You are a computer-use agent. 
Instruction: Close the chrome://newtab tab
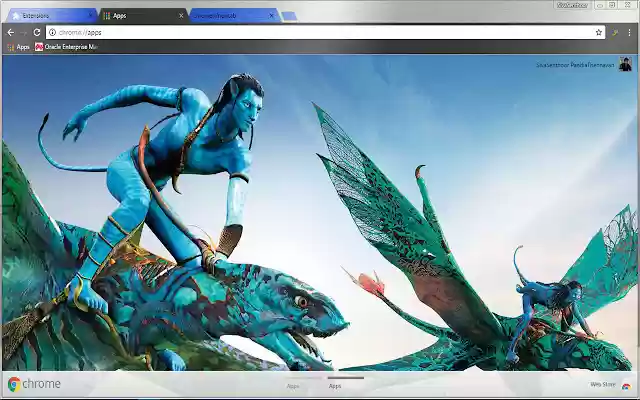(271, 16)
